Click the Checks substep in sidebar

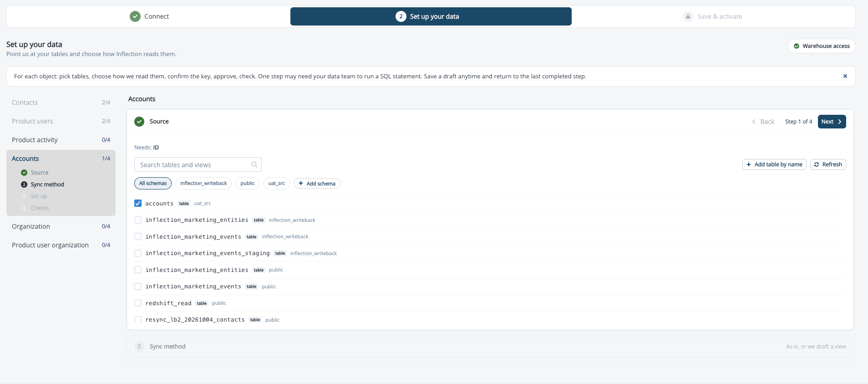point(40,208)
